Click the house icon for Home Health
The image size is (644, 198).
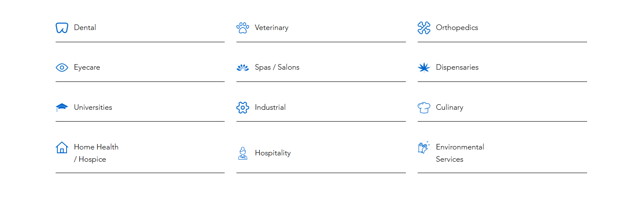(62, 147)
